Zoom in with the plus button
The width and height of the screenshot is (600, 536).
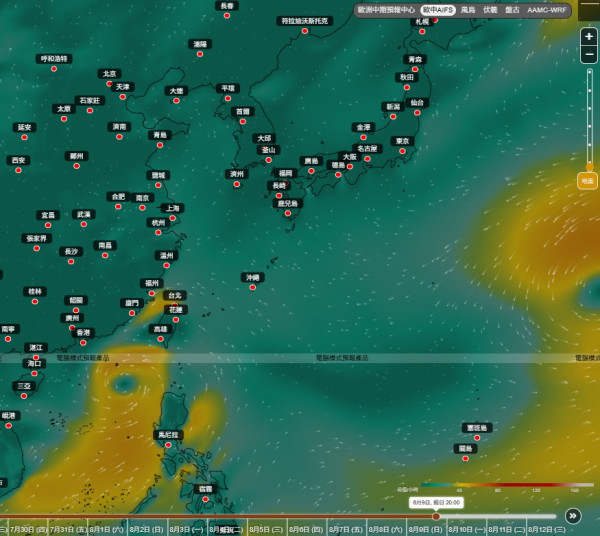coord(589,36)
